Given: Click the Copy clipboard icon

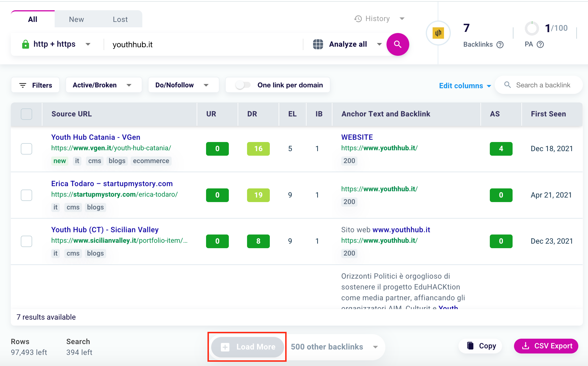Looking at the screenshot, I should [470, 346].
